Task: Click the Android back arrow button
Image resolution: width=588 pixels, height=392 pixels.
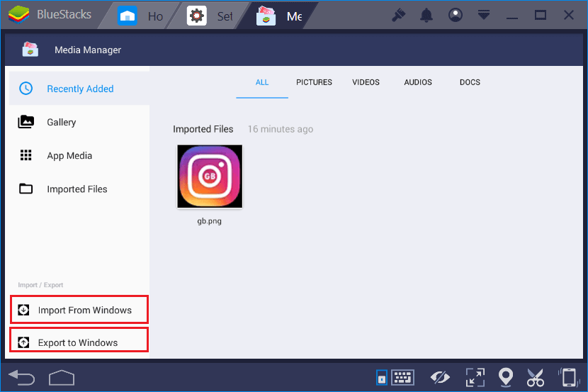Action: point(22,377)
